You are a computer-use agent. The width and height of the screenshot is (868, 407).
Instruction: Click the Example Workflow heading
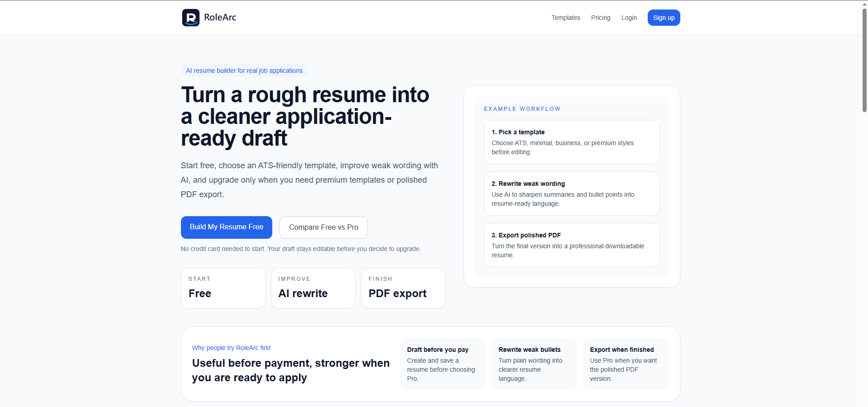(522, 109)
